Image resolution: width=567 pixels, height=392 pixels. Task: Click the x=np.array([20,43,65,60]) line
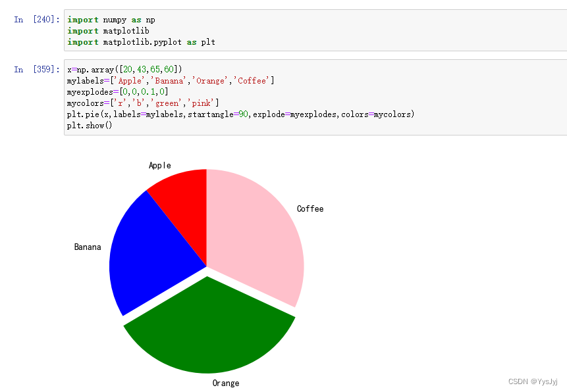click(x=124, y=69)
